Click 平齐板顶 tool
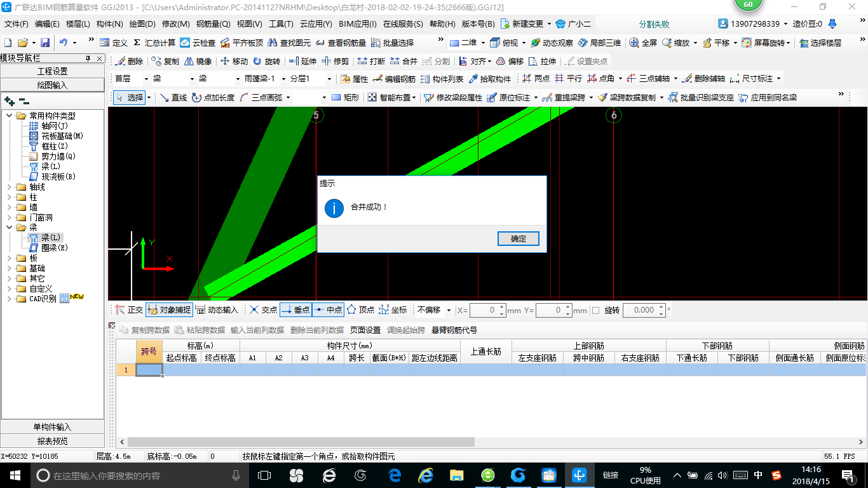 (x=241, y=43)
